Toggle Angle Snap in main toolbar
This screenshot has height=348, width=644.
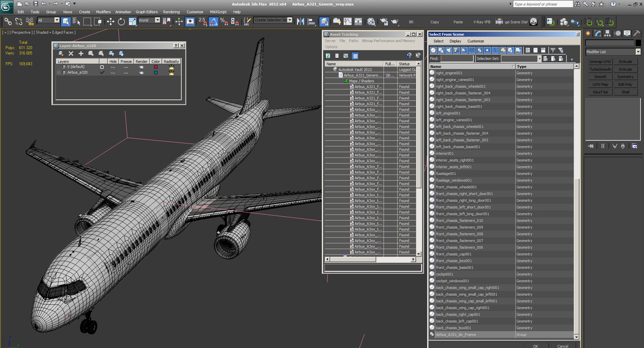(213, 21)
